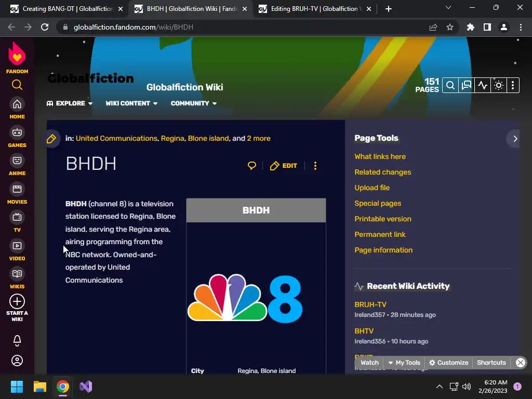Open Windows Start menu

click(x=17, y=387)
